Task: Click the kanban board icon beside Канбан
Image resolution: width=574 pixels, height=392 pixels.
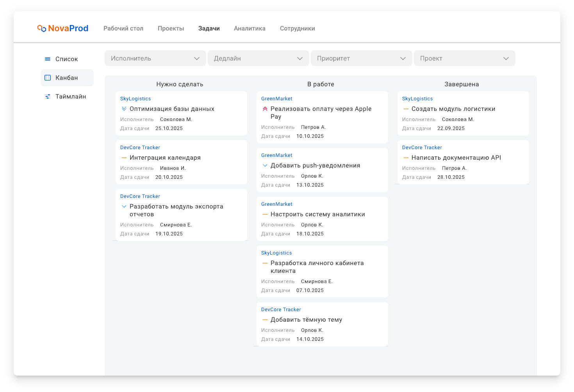Action: click(x=48, y=78)
